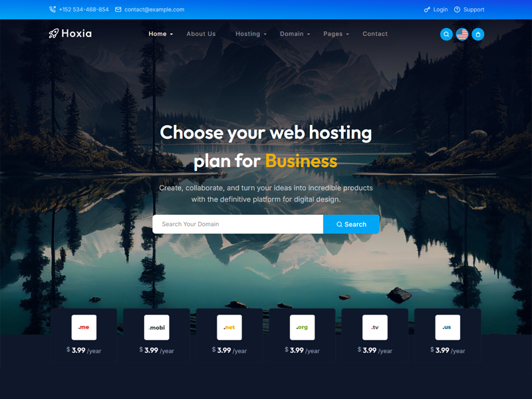
Task: Click the .us domain icon
Action: coord(448,327)
